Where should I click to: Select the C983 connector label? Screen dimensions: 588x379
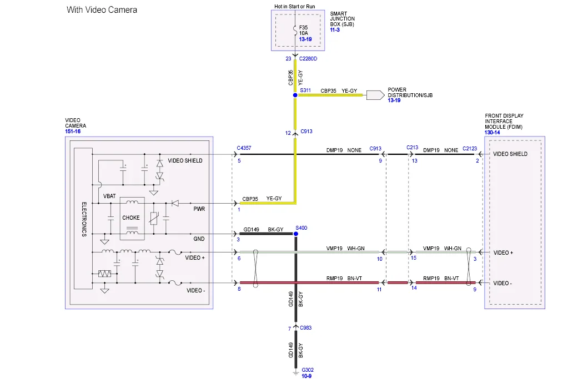point(305,327)
